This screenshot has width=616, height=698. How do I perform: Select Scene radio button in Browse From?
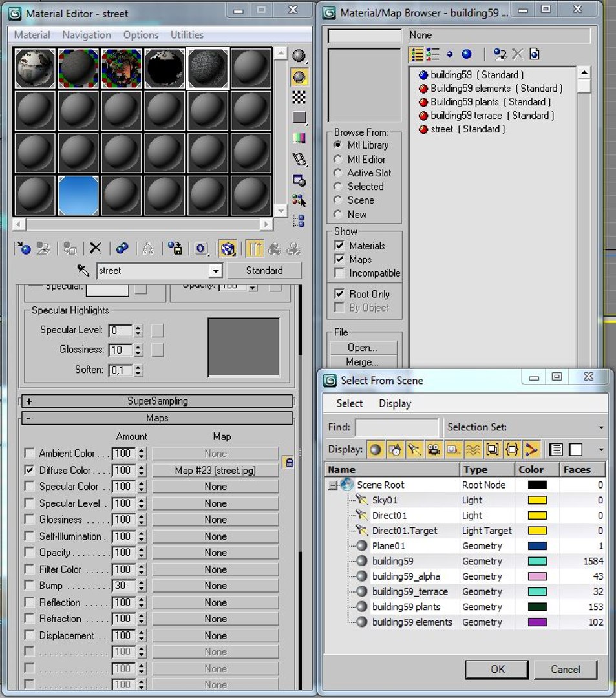tap(338, 200)
